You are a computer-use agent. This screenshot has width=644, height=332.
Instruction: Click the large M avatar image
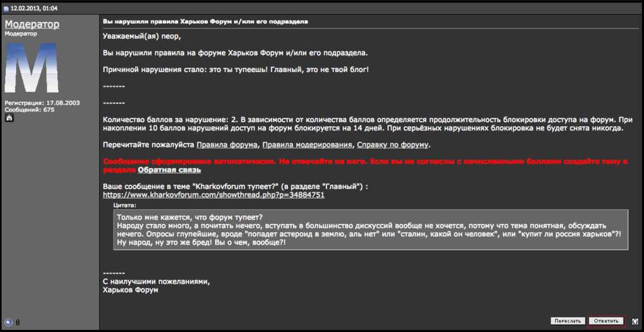(x=32, y=68)
